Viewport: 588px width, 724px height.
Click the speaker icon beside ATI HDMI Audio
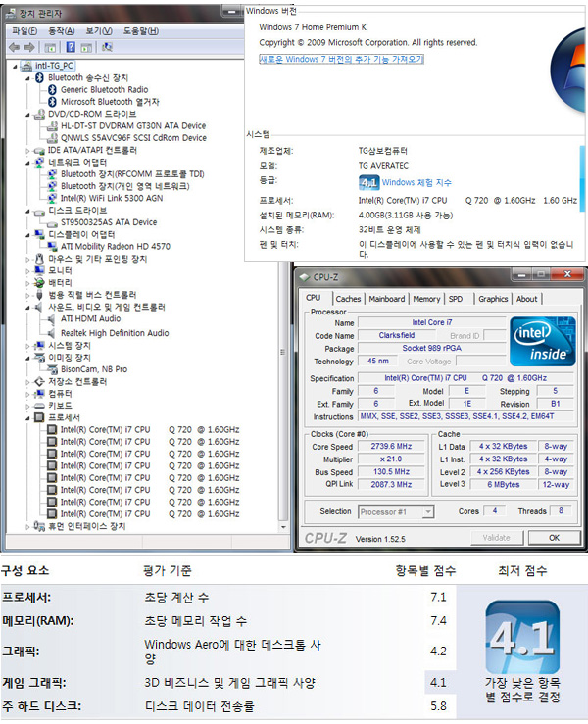tap(52, 318)
